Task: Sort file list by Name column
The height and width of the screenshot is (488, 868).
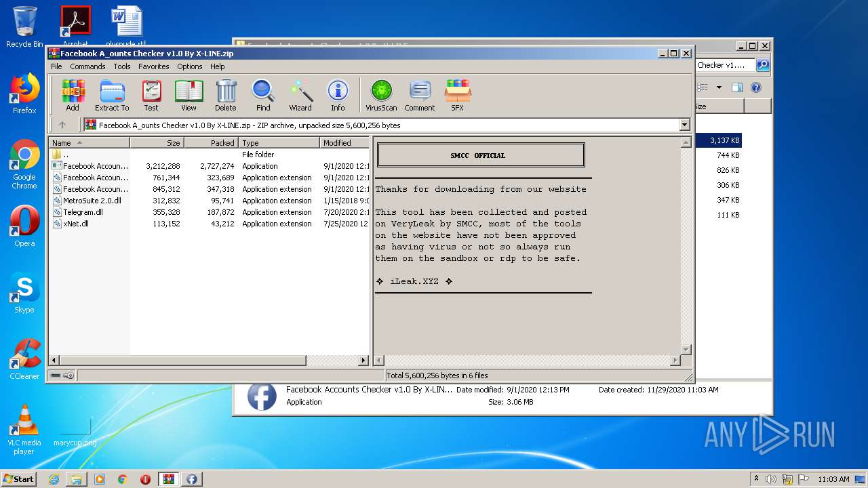Action: [x=89, y=143]
